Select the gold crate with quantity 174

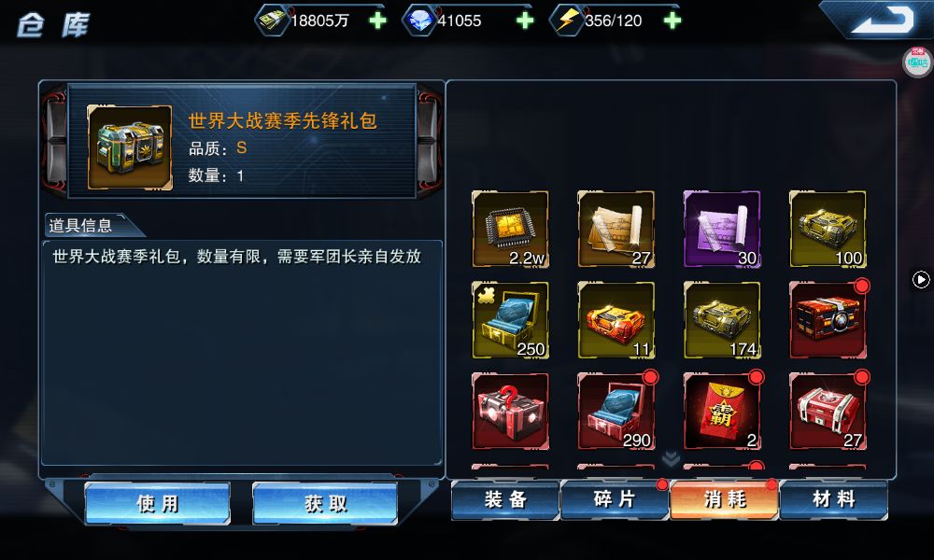pyautogui.click(x=722, y=320)
